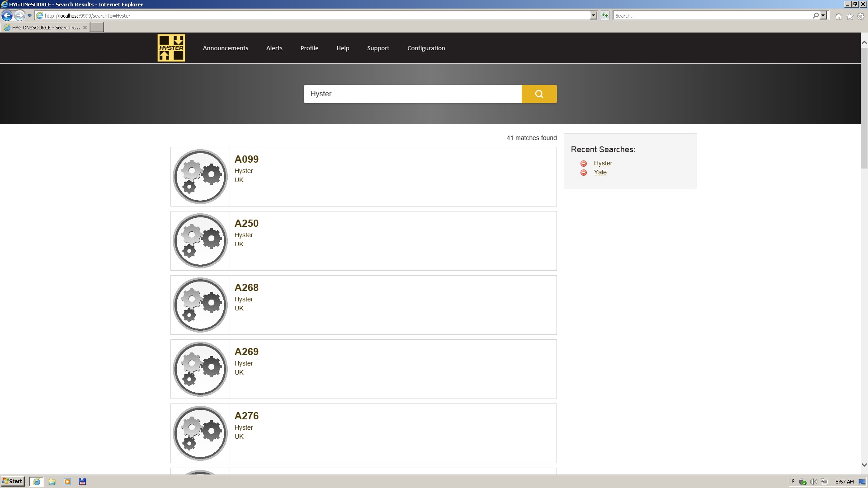Refresh the page using refresh icon

604,15
